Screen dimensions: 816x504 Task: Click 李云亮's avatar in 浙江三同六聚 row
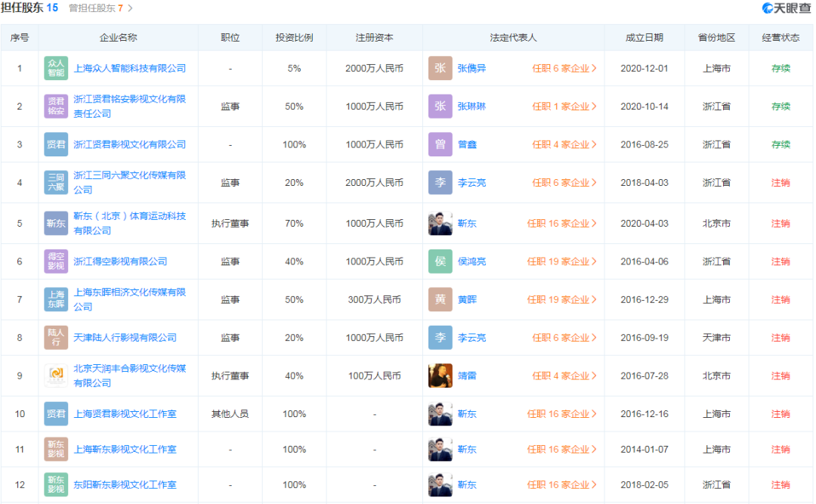[440, 183]
